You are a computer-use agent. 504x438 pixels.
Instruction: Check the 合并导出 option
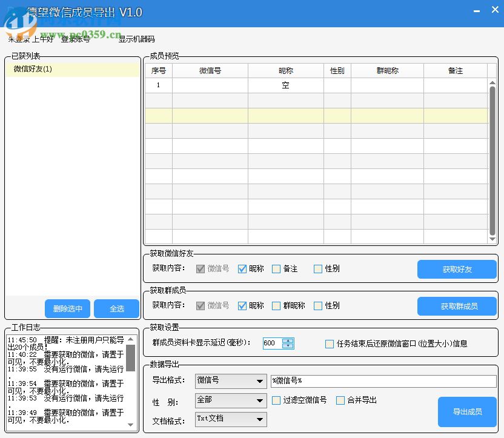[340, 400]
